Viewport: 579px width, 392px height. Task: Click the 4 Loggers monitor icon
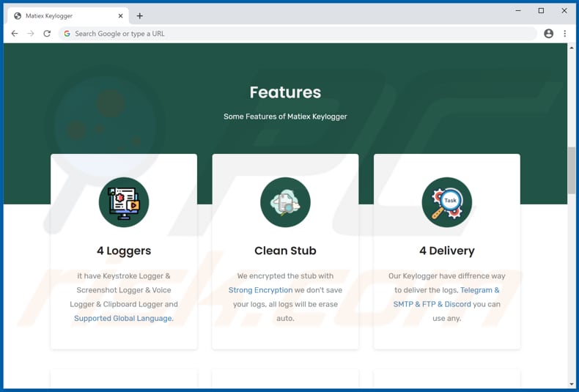tap(124, 202)
